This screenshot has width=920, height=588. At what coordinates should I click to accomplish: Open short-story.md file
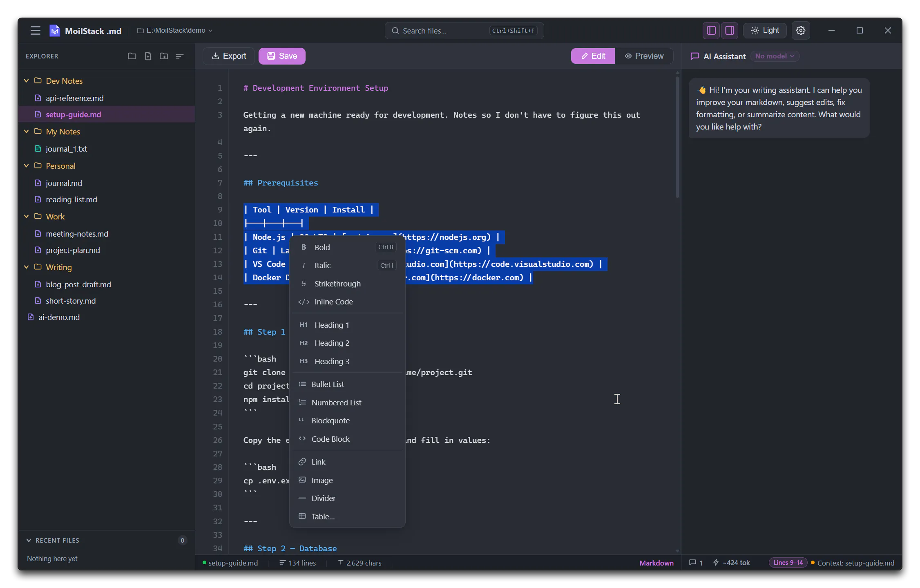click(x=106, y=301)
